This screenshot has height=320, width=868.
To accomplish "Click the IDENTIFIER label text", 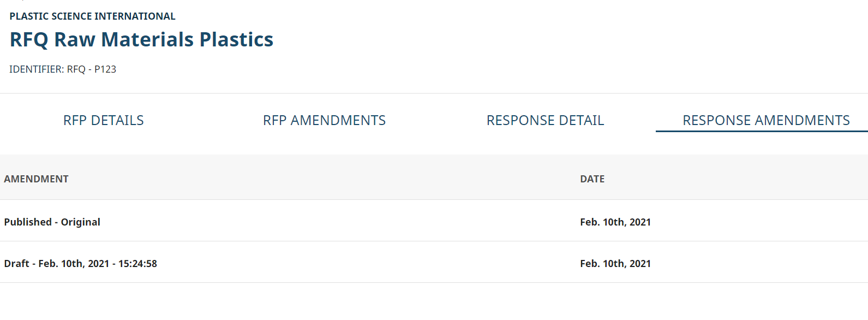I will point(36,69).
